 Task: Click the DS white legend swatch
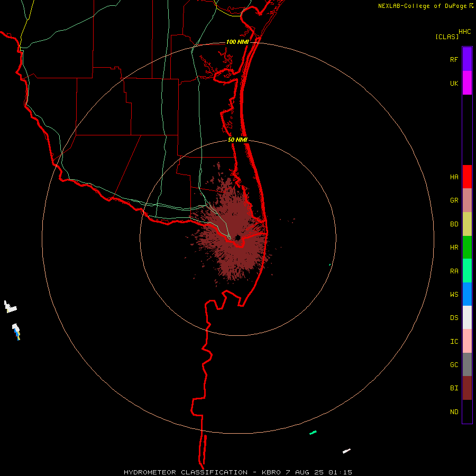click(467, 317)
